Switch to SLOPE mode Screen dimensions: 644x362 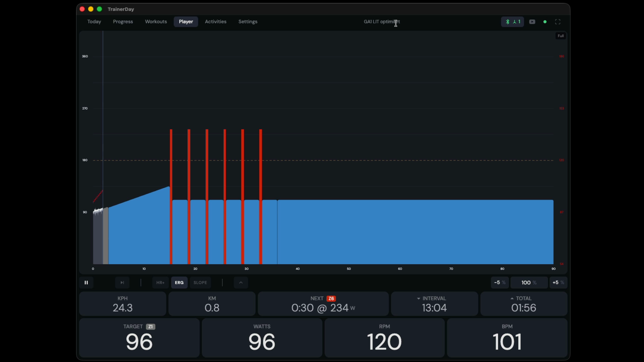coord(200,283)
